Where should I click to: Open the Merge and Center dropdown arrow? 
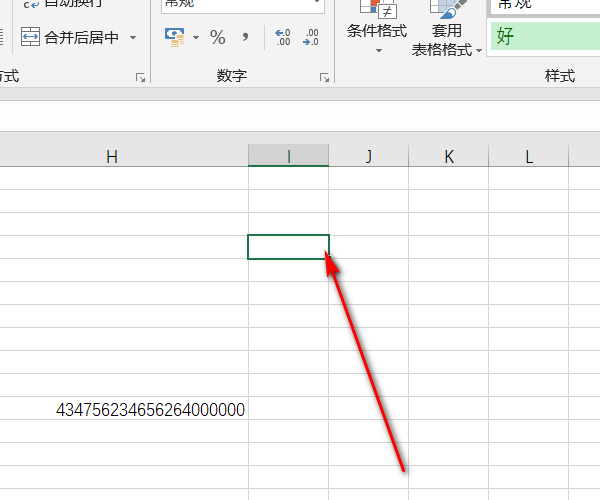click(x=133, y=37)
